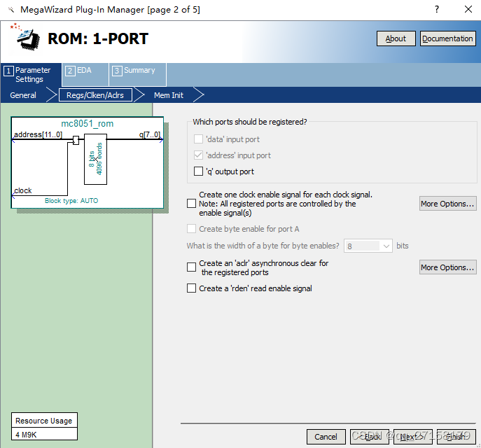Click the mc8051_rom block diagram title

coord(87,124)
